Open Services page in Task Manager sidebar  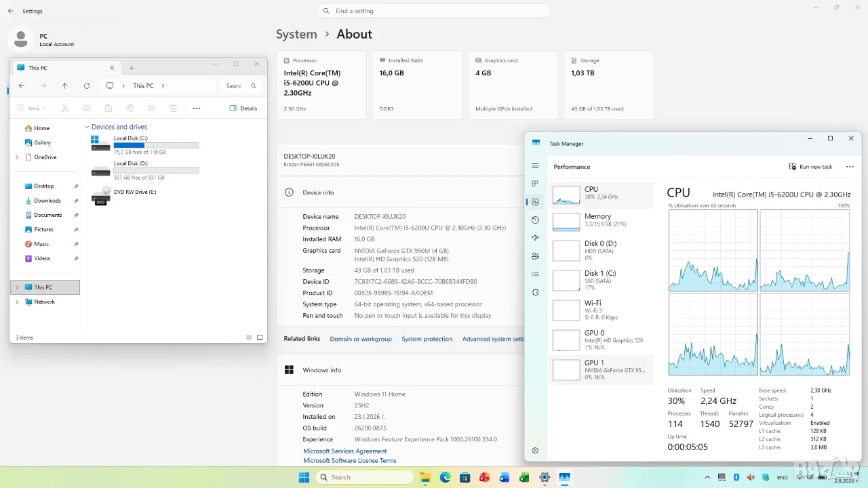[x=535, y=292]
